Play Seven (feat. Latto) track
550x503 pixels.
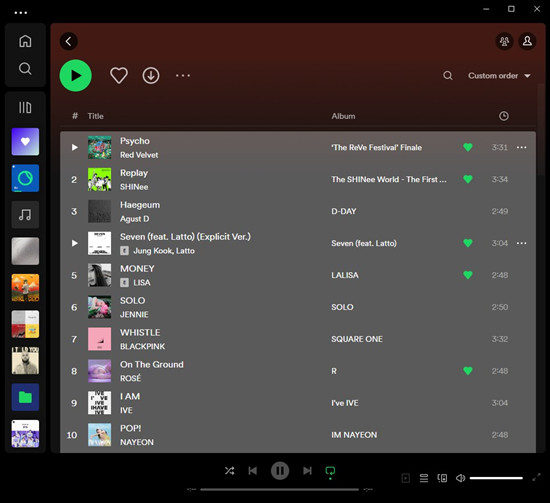click(75, 243)
